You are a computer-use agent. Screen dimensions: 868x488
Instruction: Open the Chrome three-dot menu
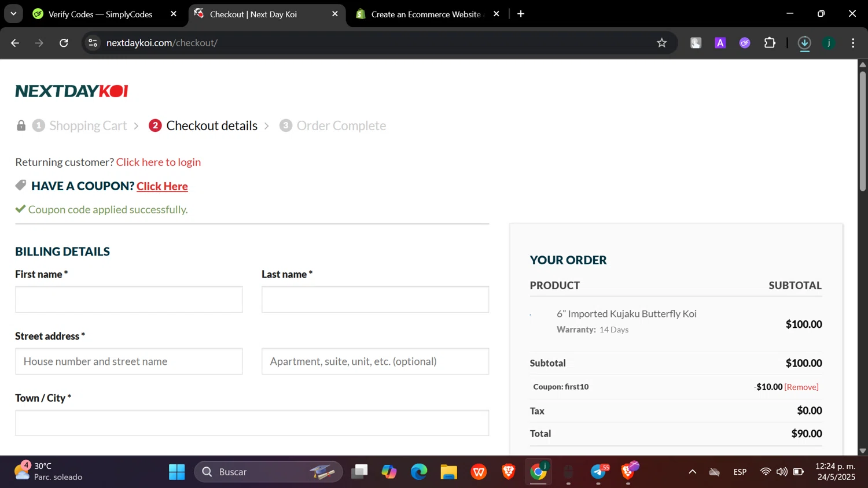pyautogui.click(x=853, y=43)
